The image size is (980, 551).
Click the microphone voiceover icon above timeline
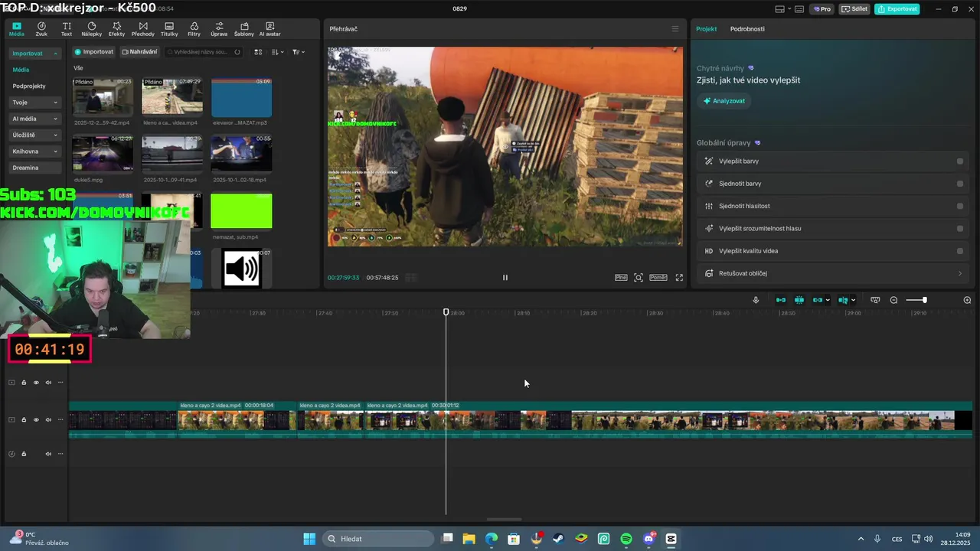pos(756,300)
